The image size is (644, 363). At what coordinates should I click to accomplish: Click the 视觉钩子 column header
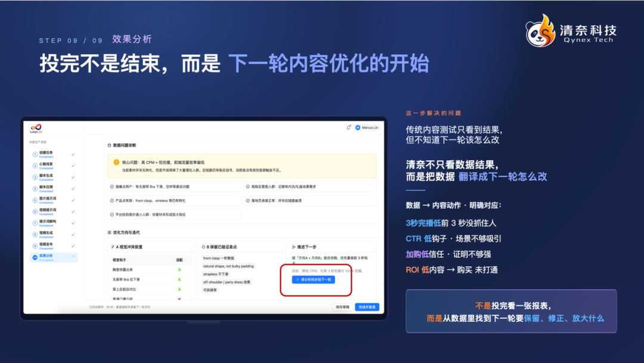pyautogui.click(x=119, y=260)
